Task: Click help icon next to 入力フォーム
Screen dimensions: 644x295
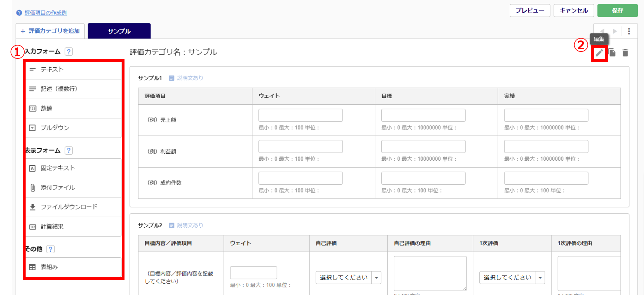Action: point(69,52)
